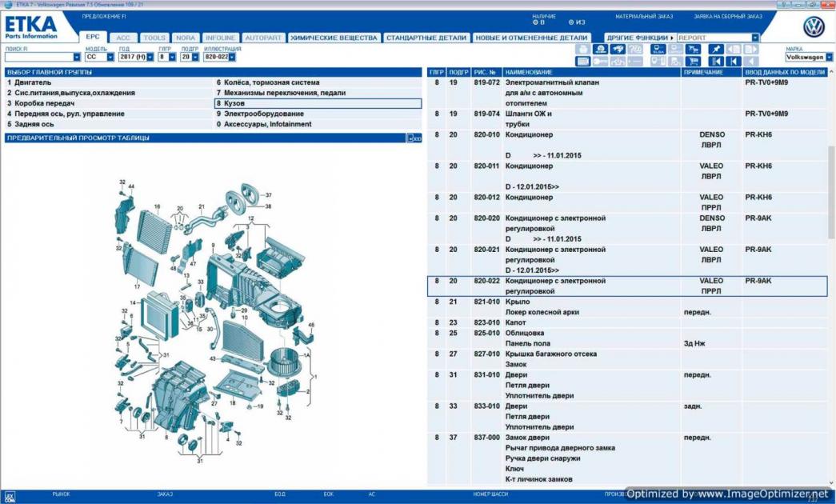Open the МОДЕЛЬ dropdown showing CC

pos(110,57)
